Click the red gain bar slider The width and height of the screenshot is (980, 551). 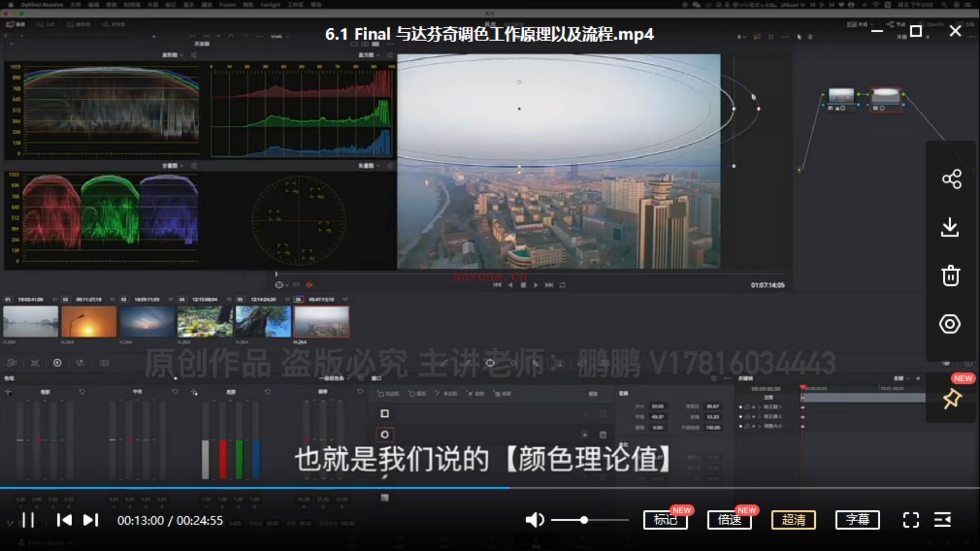tap(223, 459)
